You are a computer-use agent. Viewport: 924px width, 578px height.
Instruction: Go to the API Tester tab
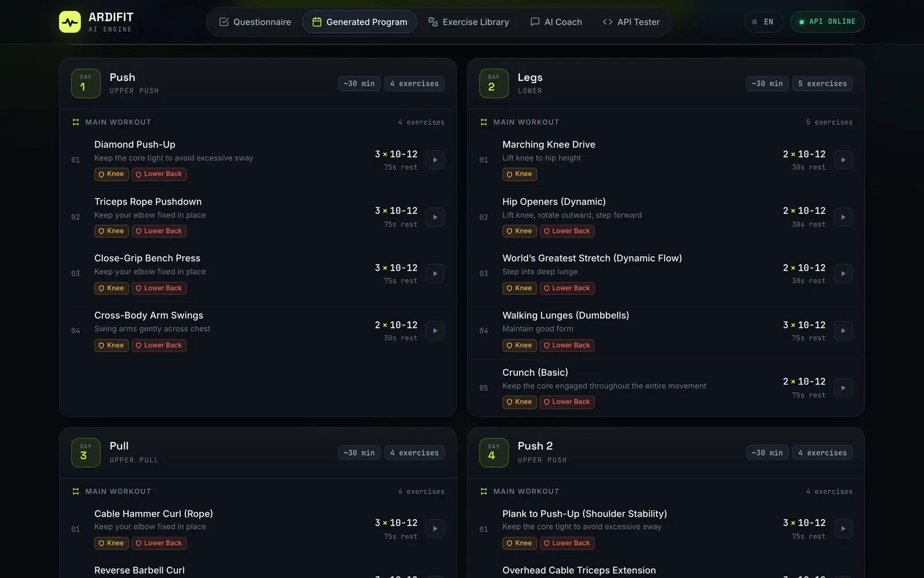click(631, 22)
